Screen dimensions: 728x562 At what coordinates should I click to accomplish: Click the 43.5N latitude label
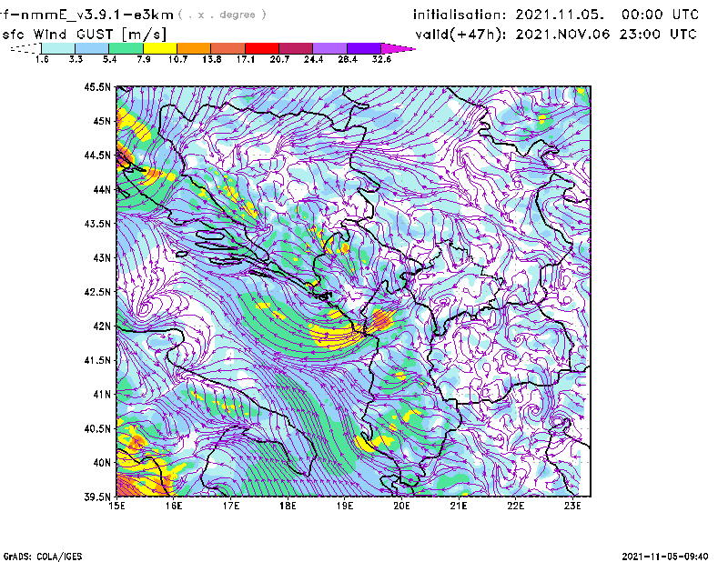(97, 224)
